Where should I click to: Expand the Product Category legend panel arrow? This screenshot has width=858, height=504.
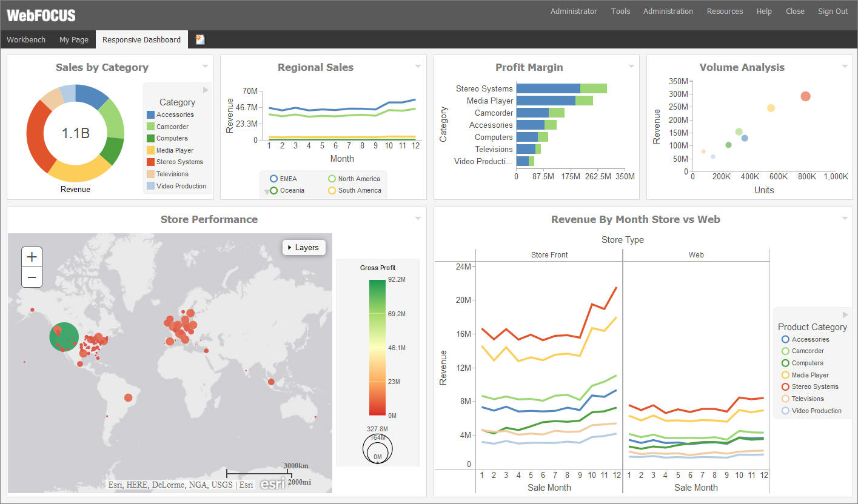[x=846, y=314]
